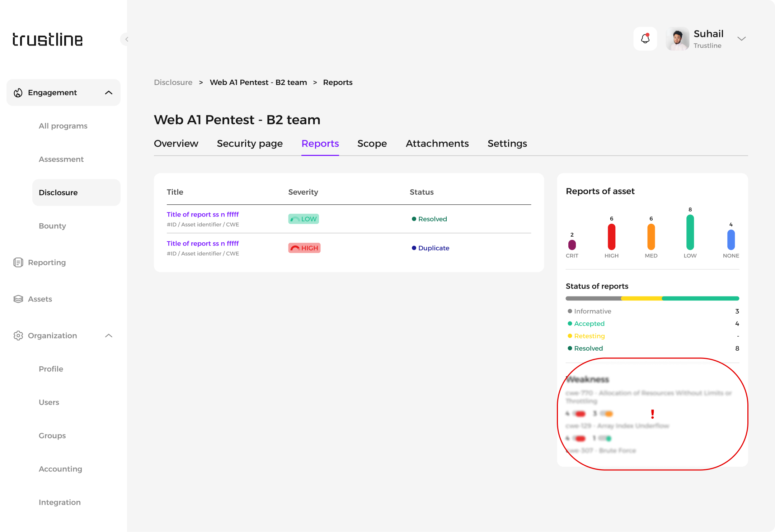775x532 pixels.
Task: Open the Suhail user dropdown
Action: (x=741, y=39)
